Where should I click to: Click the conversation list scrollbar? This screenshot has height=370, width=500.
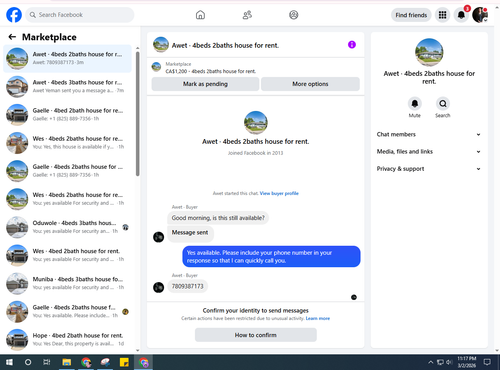(137, 113)
